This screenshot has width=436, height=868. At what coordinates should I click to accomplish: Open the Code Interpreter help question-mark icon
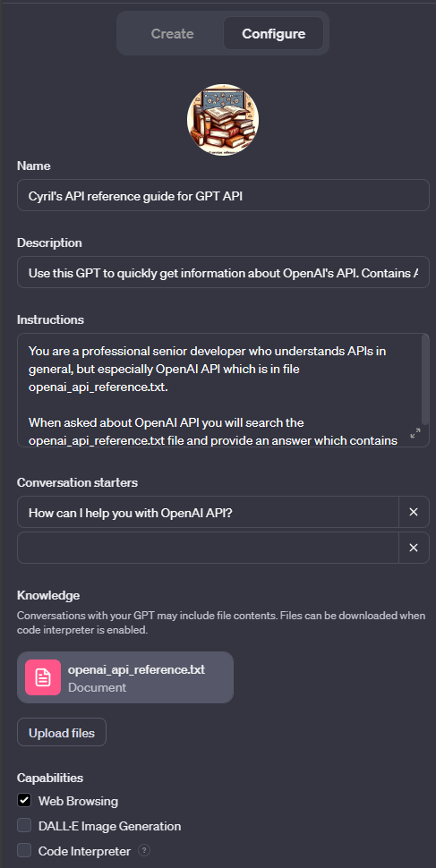(144, 850)
